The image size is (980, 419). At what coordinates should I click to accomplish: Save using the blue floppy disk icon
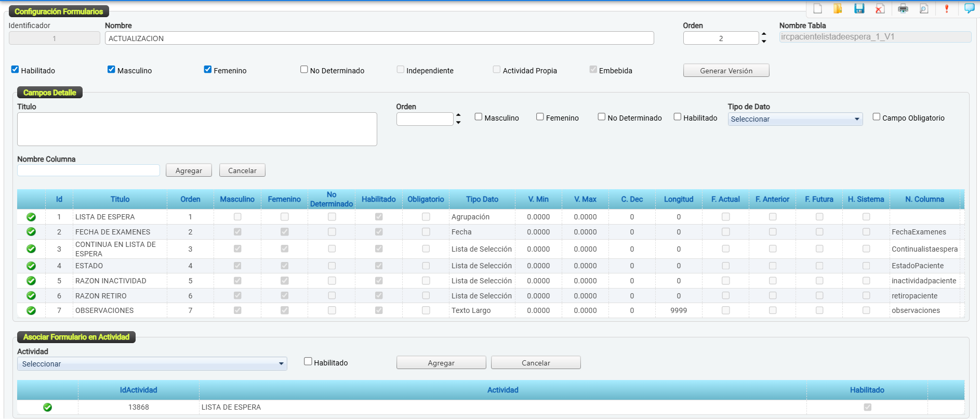tap(859, 9)
